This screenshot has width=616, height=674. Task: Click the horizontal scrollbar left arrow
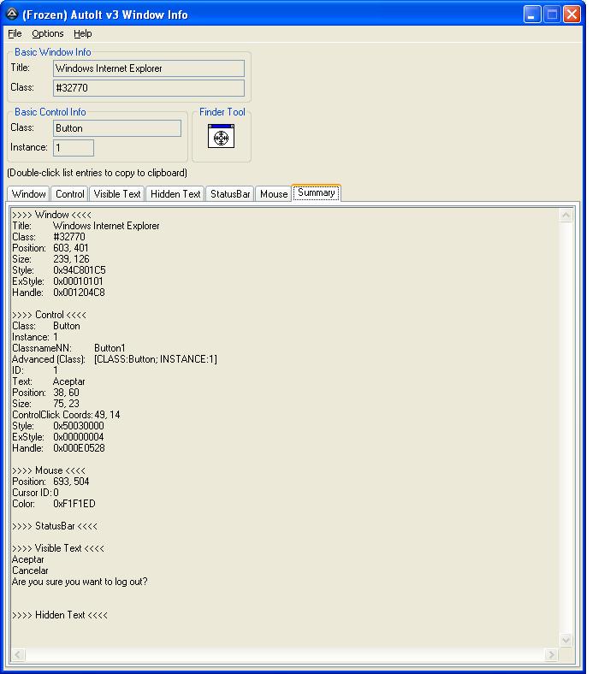pyautogui.click(x=18, y=654)
